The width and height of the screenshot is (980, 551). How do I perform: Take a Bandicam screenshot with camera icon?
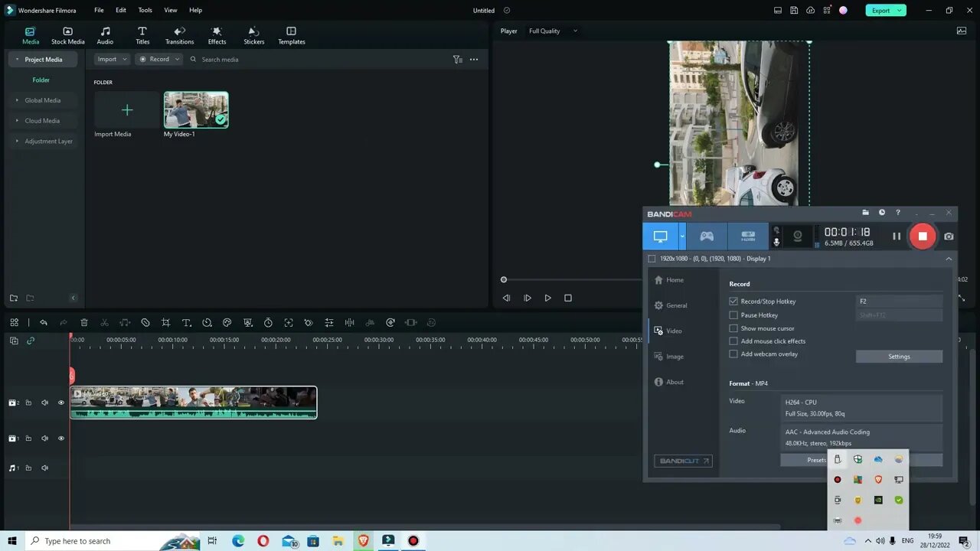coord(949,236)
